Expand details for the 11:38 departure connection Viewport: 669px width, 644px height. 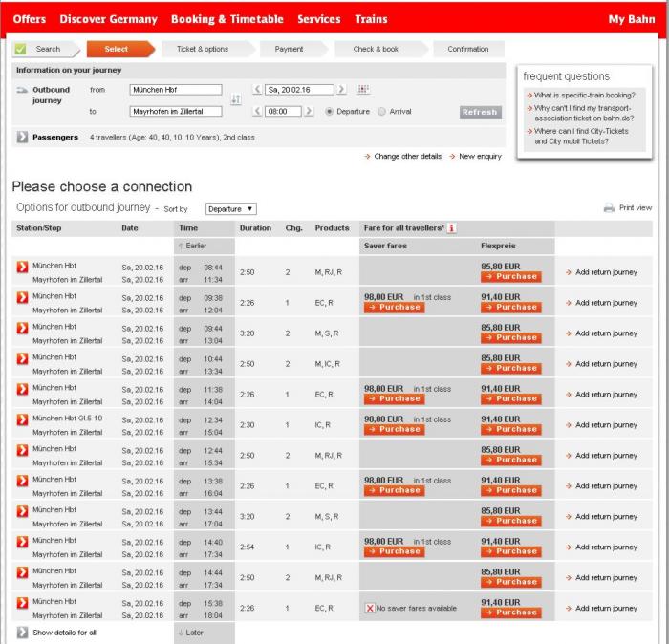tap(22, 389)
